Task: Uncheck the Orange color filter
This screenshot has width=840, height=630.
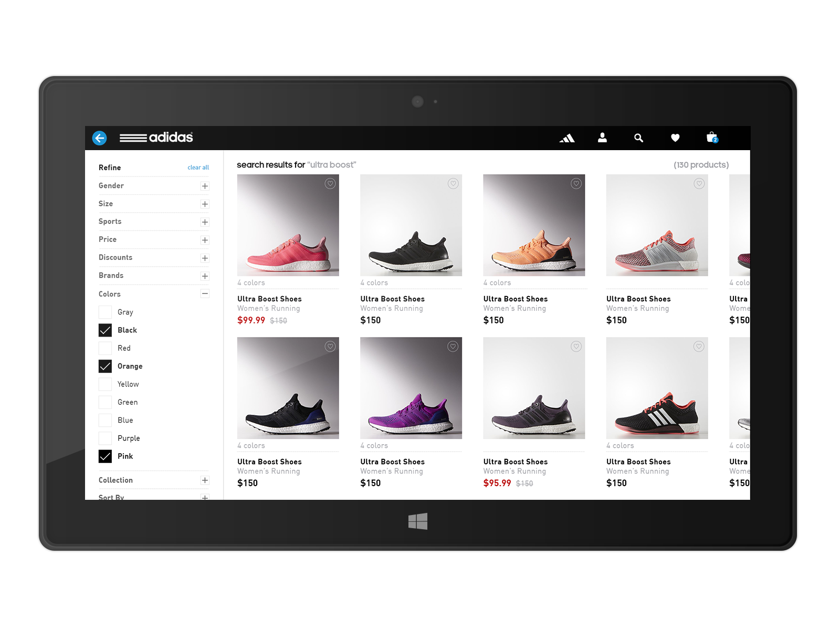Action: pos(105,366)
